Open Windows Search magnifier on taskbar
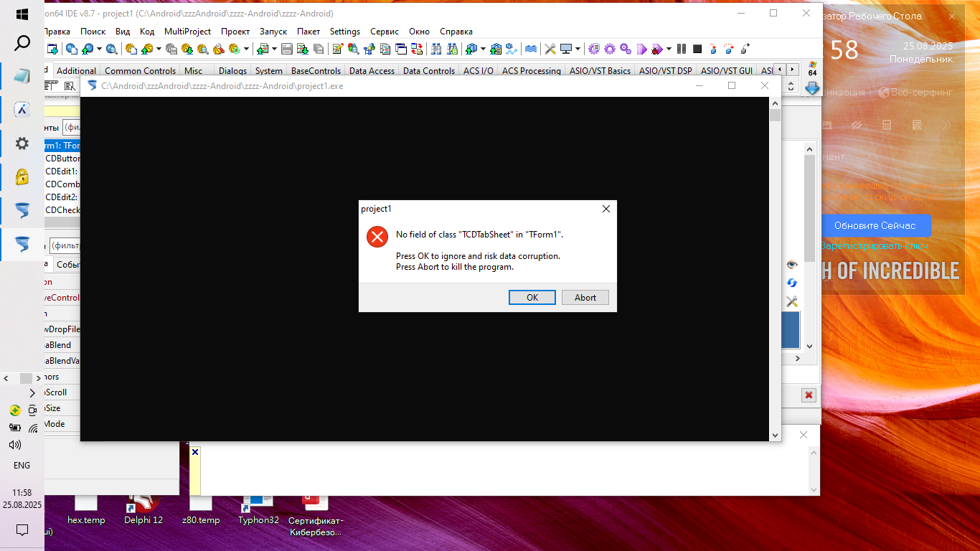980x551 pixels. coord(22,43)
